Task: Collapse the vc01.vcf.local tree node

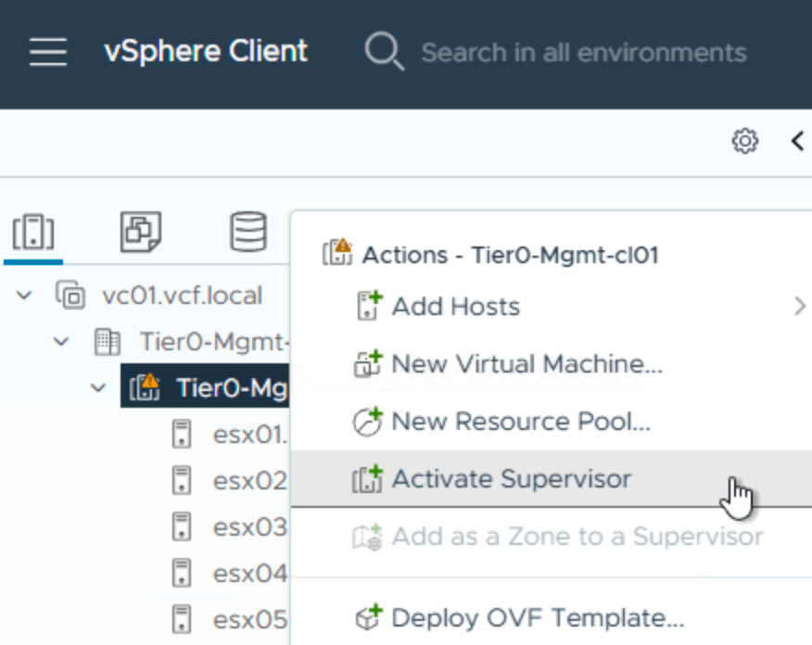Action: [x=25, y=296]
